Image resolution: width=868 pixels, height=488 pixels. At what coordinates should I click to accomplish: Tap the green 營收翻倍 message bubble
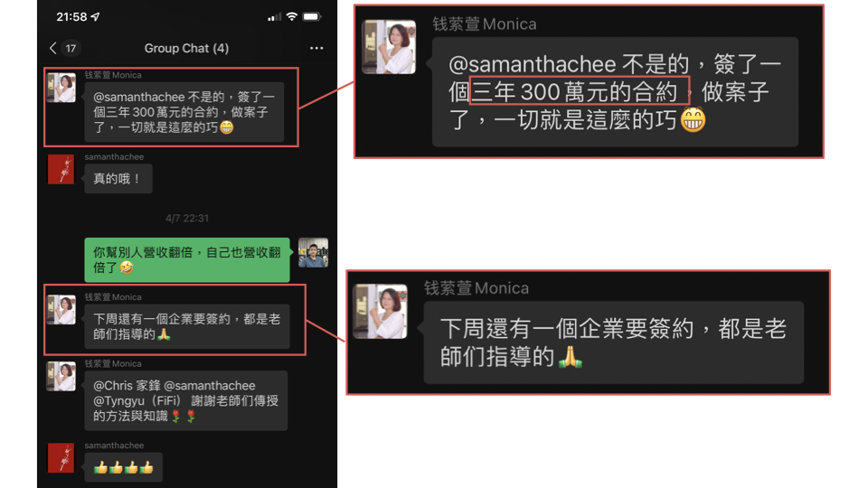click(x=187, y=259)
